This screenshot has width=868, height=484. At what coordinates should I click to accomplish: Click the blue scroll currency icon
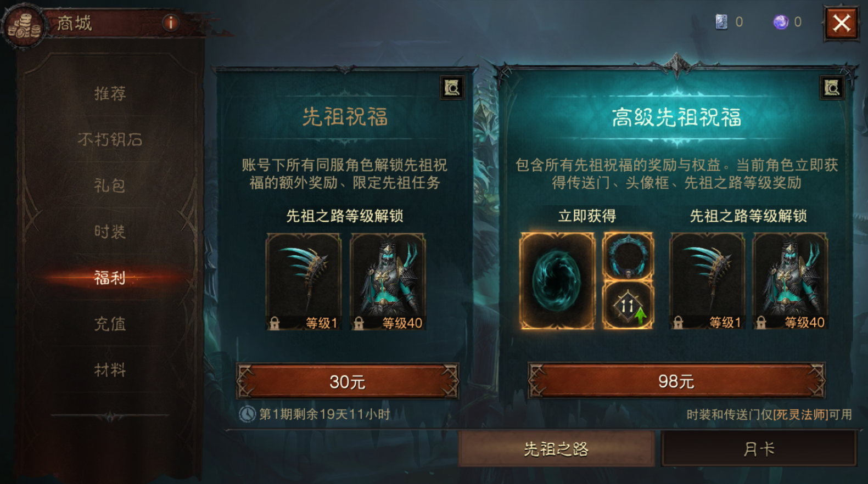click(x=721, y=22)
